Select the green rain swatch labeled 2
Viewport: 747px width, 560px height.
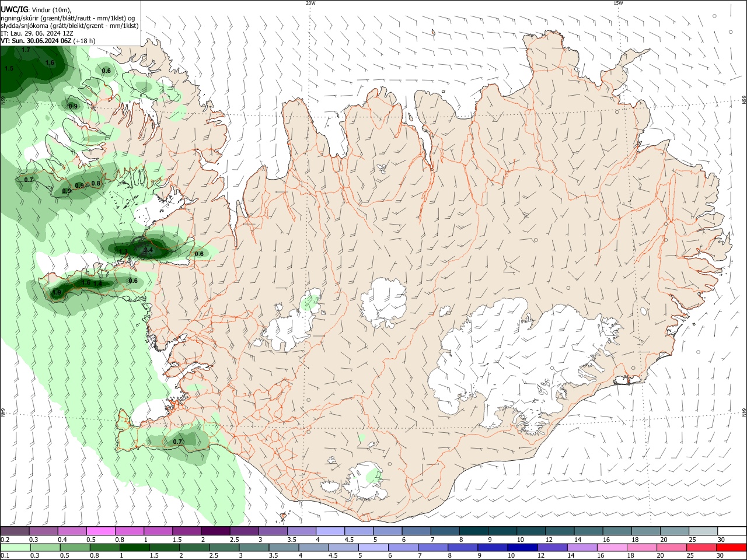pyautogui.click(x=194, y=547)
